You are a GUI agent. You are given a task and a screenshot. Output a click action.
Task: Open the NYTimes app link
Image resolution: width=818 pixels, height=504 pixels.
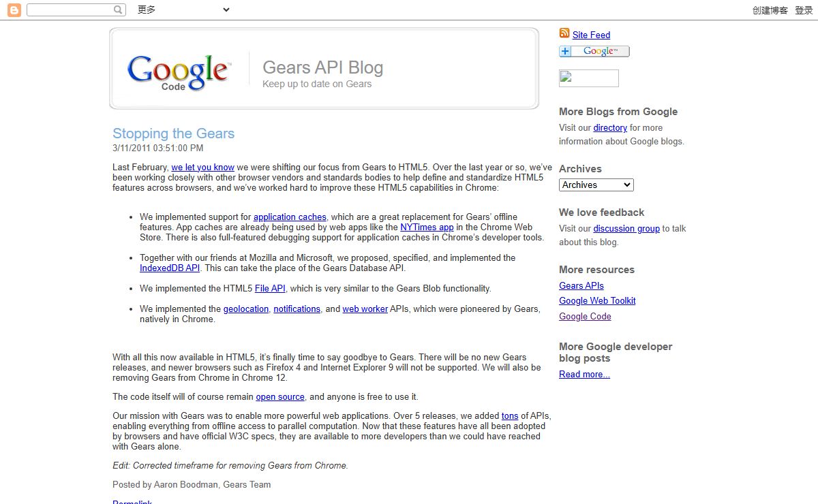click(427, 227)
